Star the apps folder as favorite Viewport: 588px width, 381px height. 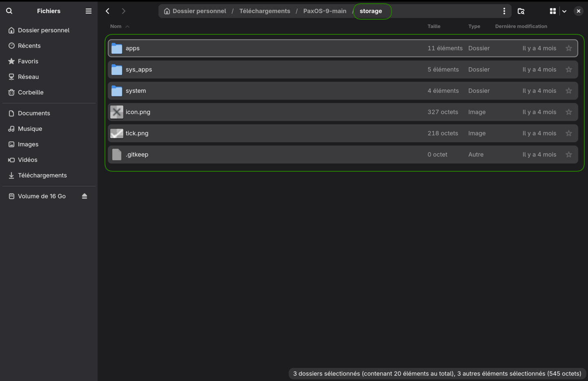[568, 48]
